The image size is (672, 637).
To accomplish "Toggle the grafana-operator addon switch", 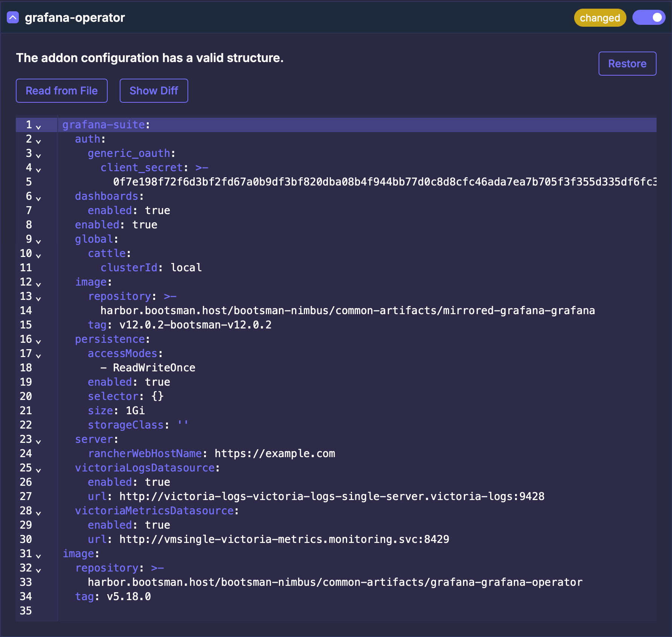I will tap(649, 18).
